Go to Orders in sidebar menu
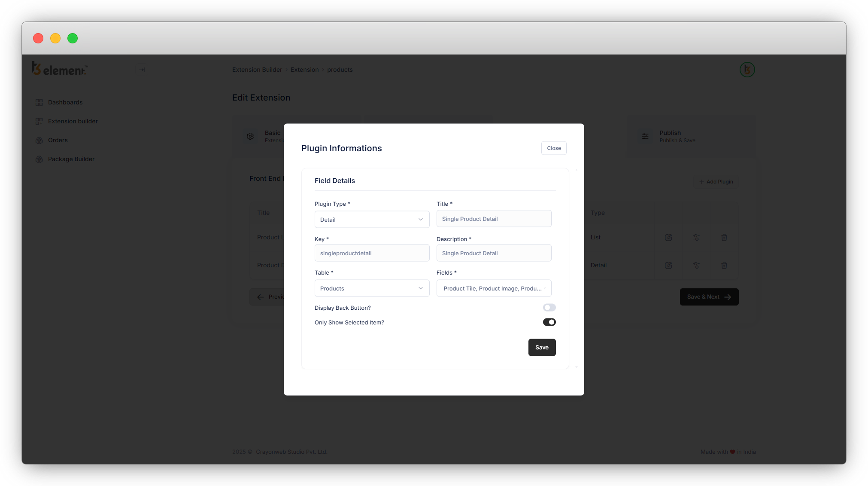This screenshot has width=868, height=486. [58, 140]
